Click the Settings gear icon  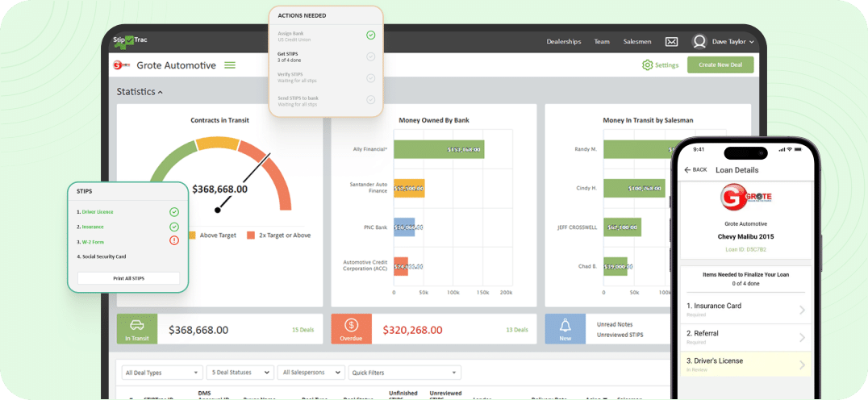647,65
